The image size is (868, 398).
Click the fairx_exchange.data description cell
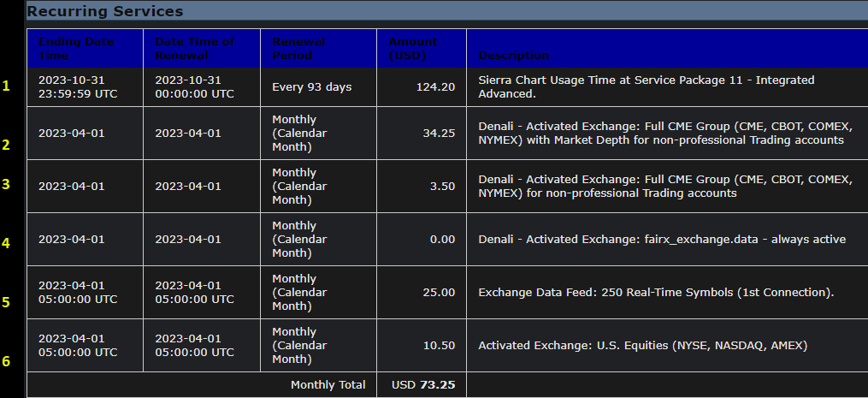tap(662, 240)
